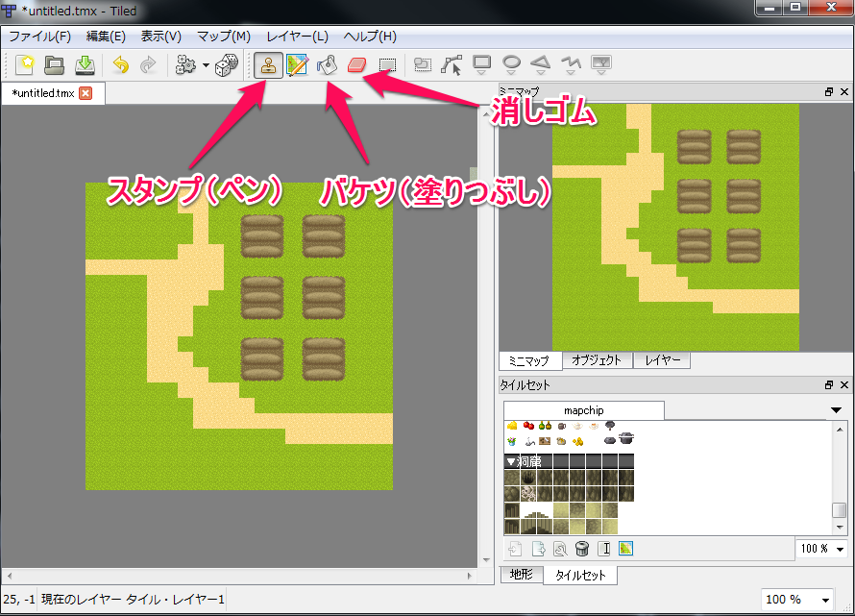Select the bucket fill tool

(x=327, y=64)
